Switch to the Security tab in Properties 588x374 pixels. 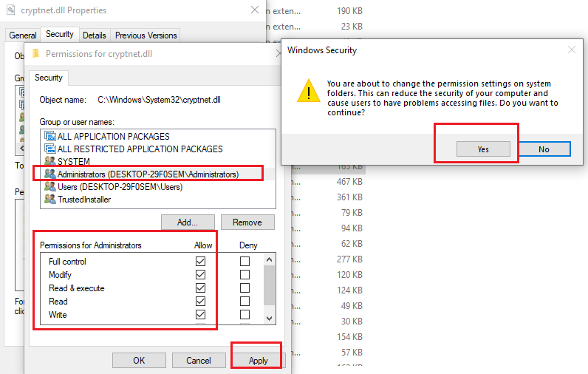(x=60, y=34)
